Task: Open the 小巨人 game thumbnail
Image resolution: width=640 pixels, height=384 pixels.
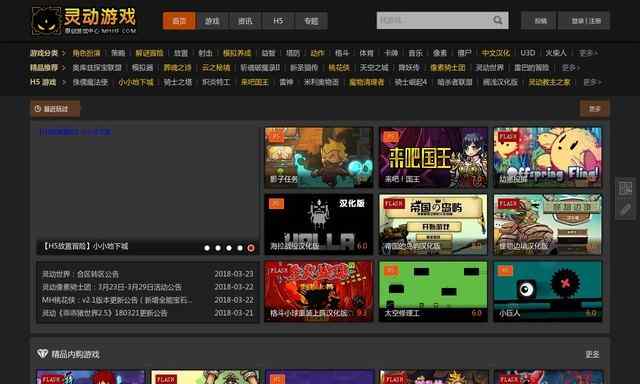Action: point(547,291)
